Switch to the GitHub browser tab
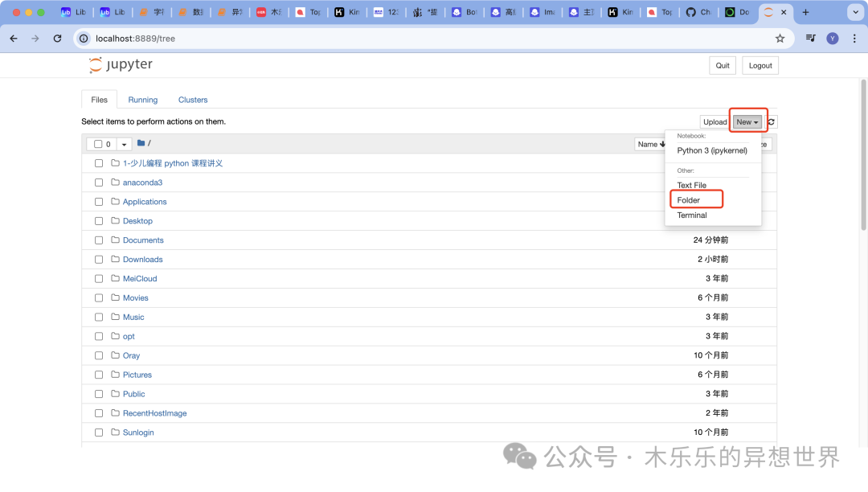The height and width of the screenshot is (492, 868). 699,12
